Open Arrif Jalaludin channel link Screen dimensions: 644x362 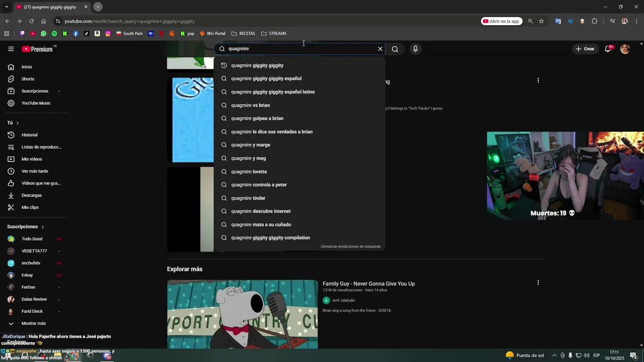(x=344, y=300)
